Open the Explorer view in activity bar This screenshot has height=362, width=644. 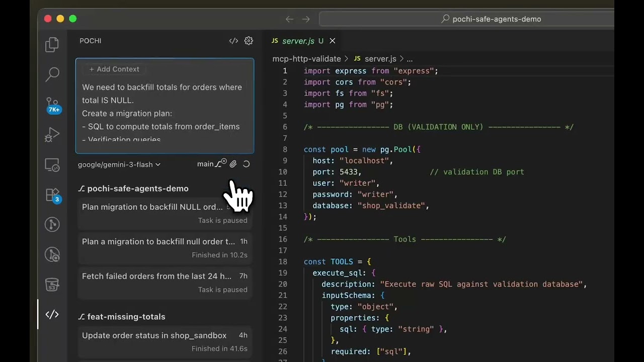coord(52,45)
